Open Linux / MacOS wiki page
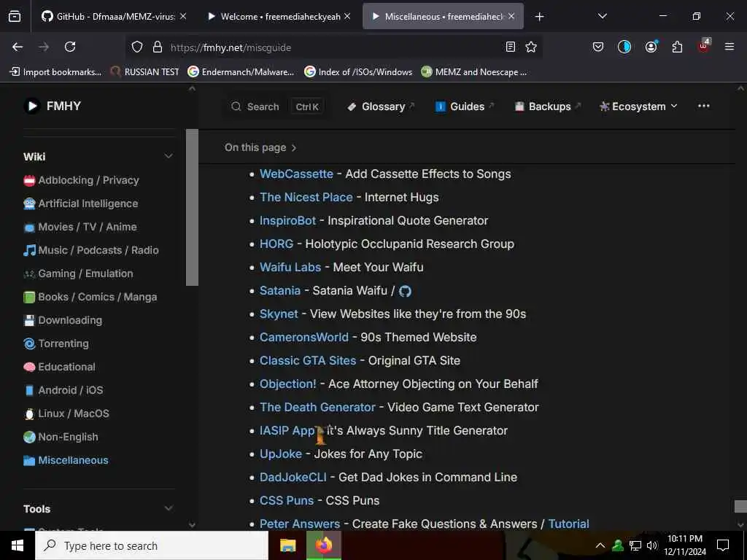The height and width of the screenshot is (560, 747). point(66,413)
